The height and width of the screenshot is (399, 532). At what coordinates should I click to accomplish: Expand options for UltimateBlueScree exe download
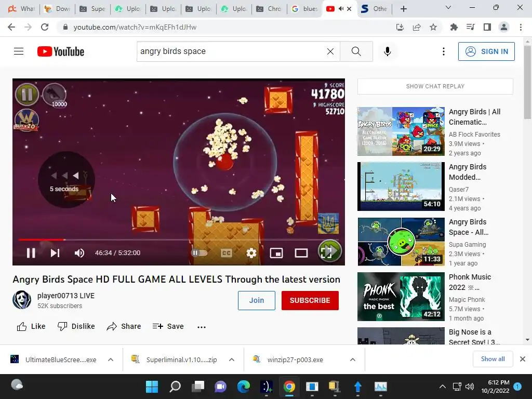[x=111, y=360]
